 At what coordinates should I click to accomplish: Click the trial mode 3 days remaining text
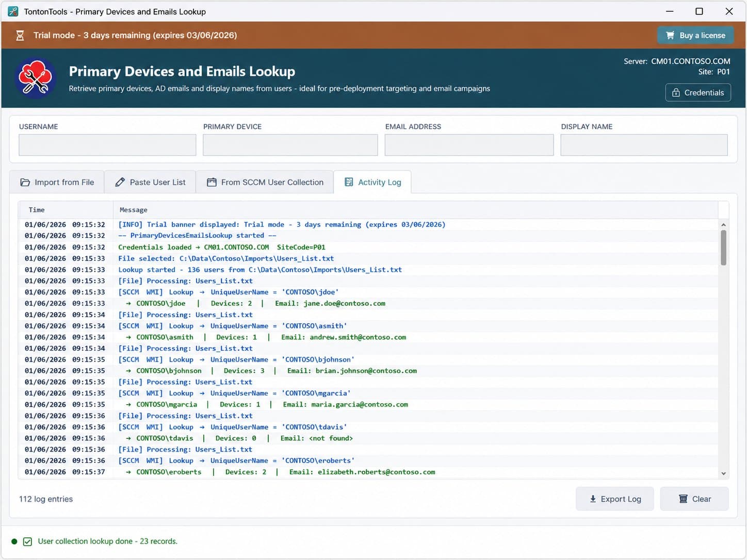(x=135, y=36)
